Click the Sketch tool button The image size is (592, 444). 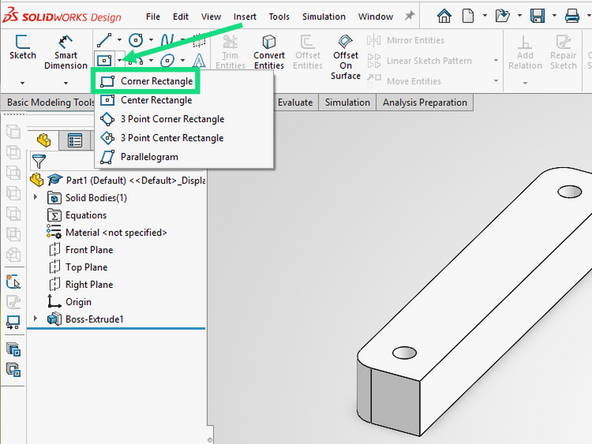23,47
